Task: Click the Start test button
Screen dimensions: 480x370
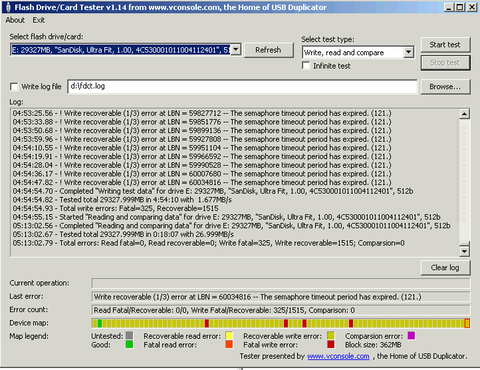Action: [x=445, y=45]
